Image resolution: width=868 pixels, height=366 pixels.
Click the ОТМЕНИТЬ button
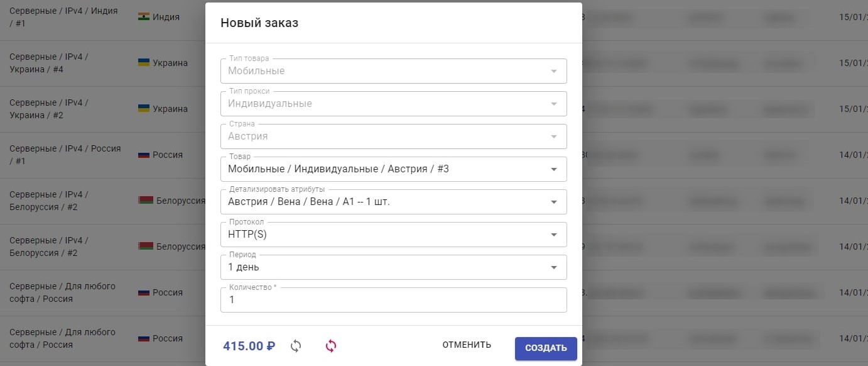pyautogui.click(x=467, y=345)
